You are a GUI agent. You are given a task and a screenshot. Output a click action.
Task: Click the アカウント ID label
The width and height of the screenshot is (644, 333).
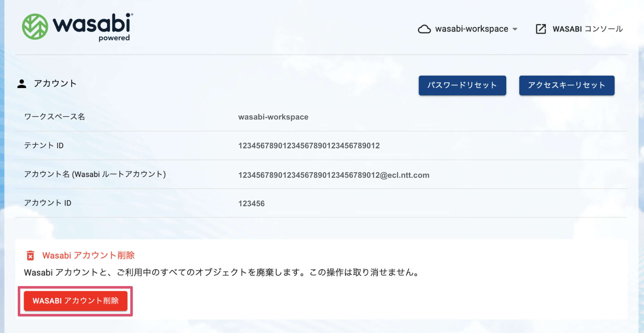[48, 203]
